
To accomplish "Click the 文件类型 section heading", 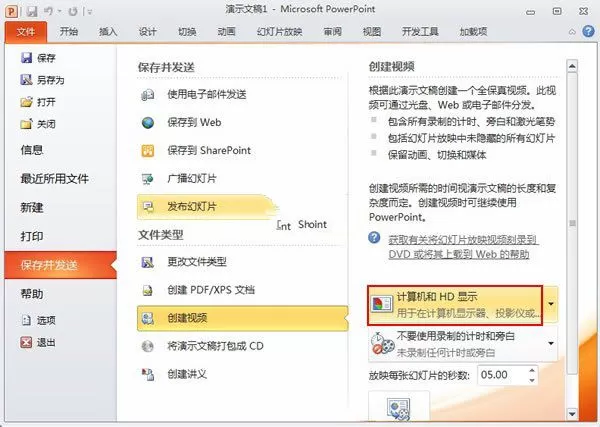I will pyautogui.click(x=161, y=235).
